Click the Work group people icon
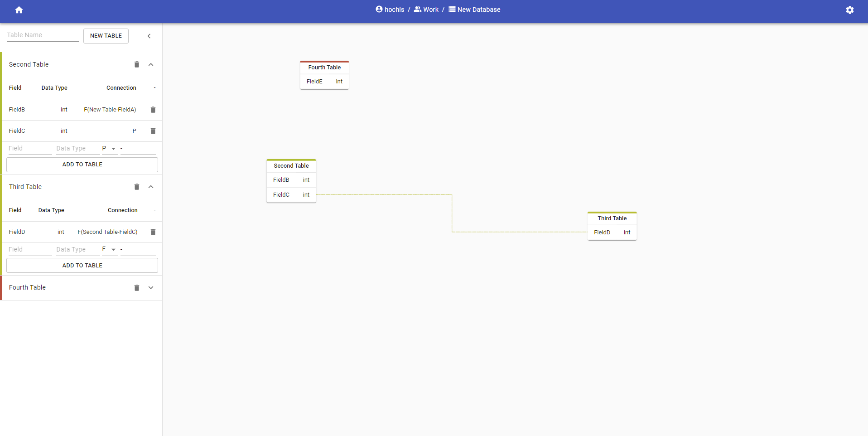Screen dimensions: 868x436 pos(418,9)
